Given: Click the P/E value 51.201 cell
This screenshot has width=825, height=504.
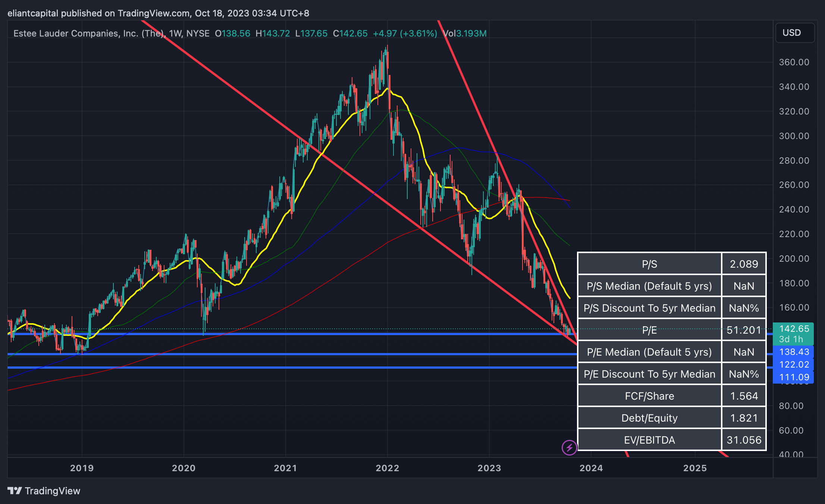Looking at the screenshot, I should tap(744, 330).
